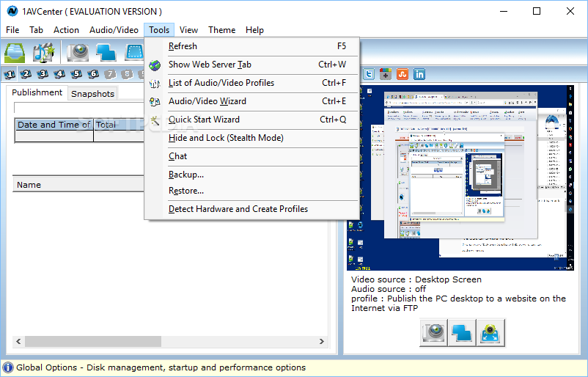Select profile tab number 1
588x377 pixels.
pos(10,74)
